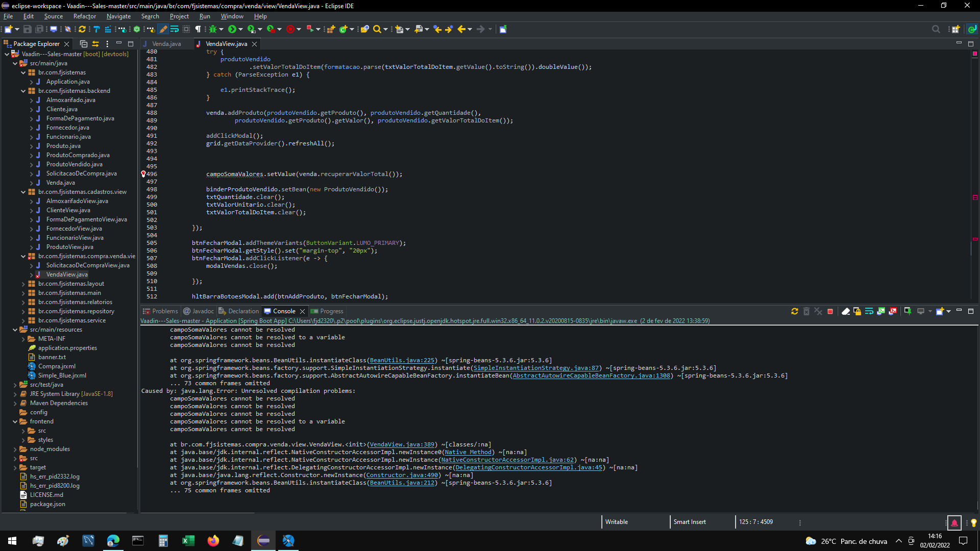980x551 pixels.
Task: Toggle Show Whitespace Characters pilcrow
Action: coord(198,29)
